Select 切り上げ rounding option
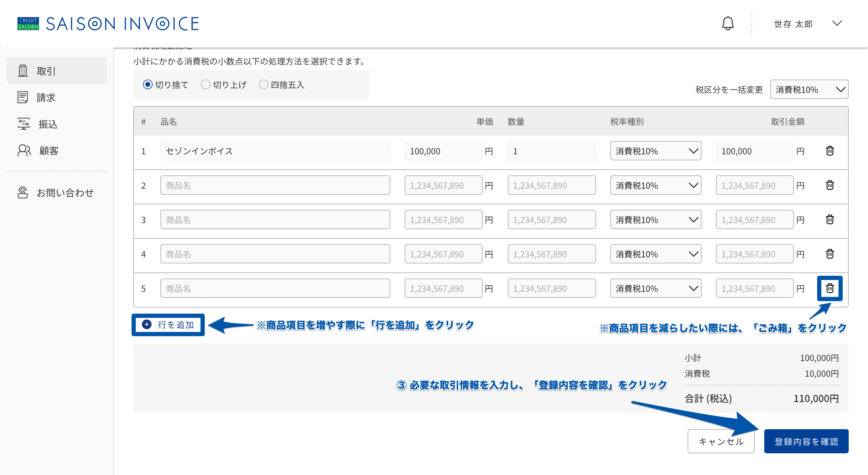This screenshot has height=475, width=868. (x=206, y=84)
